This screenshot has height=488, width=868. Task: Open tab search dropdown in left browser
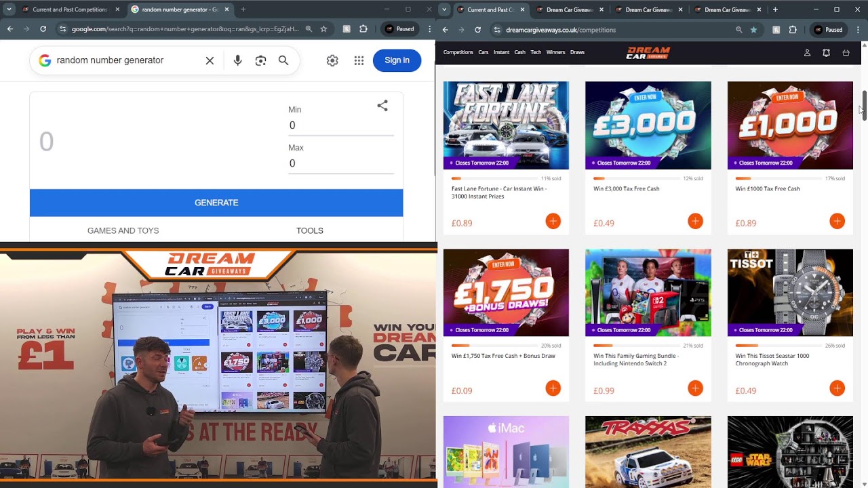coord(9,9)
